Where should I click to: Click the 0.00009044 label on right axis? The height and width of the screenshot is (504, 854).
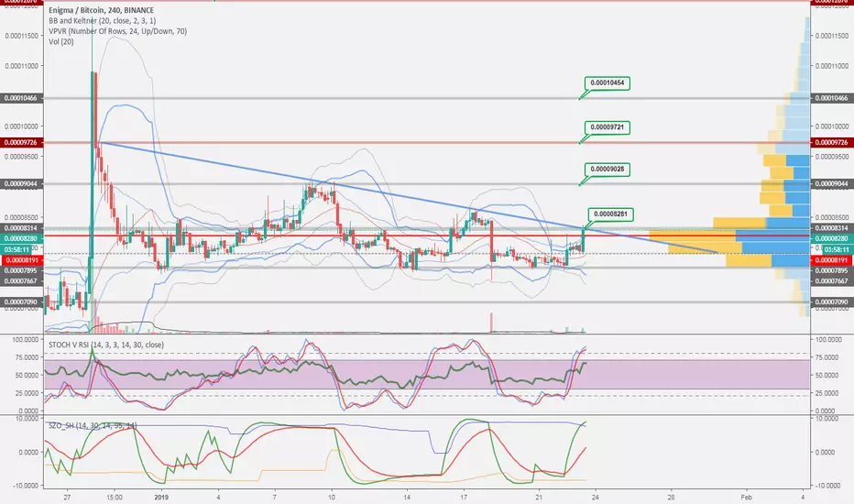pyautogui.click(x=832, y=183)
